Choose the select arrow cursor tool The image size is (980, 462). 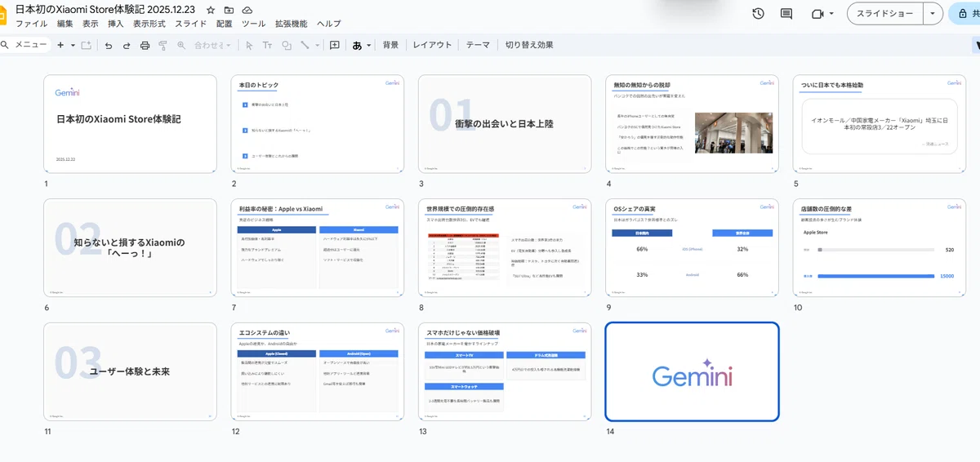[x=249, y=45]
